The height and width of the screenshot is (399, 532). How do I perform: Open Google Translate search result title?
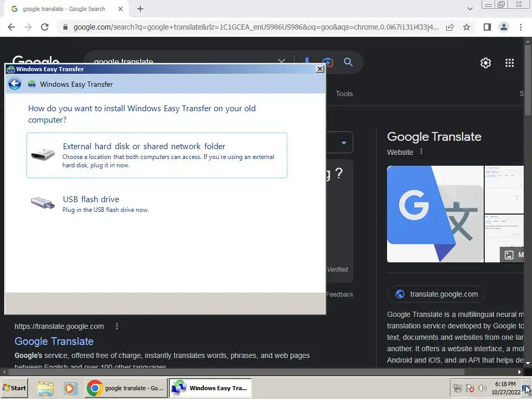click(54, 341)
